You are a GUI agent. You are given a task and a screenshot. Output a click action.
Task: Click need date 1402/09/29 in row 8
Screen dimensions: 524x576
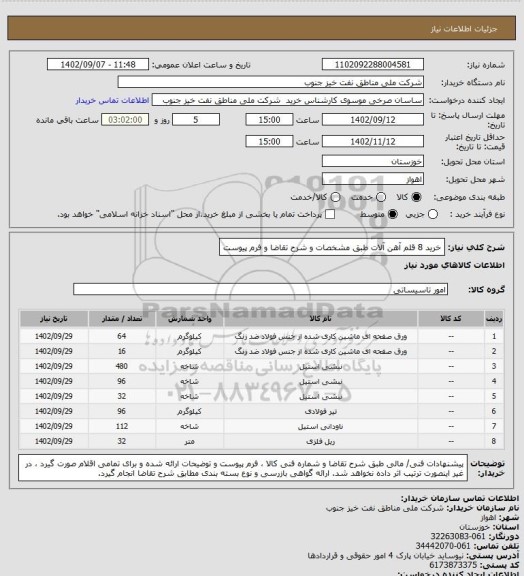[54, 441]
